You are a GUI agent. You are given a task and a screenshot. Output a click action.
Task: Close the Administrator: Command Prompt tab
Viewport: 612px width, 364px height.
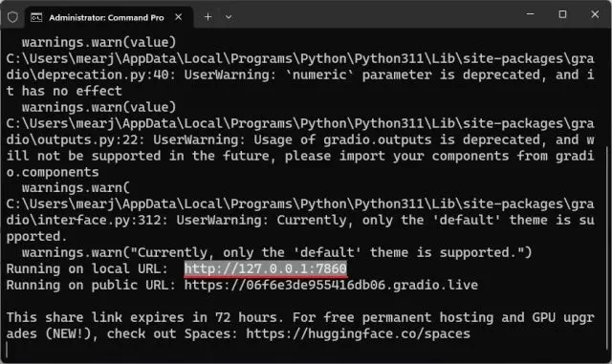point(179,17)
